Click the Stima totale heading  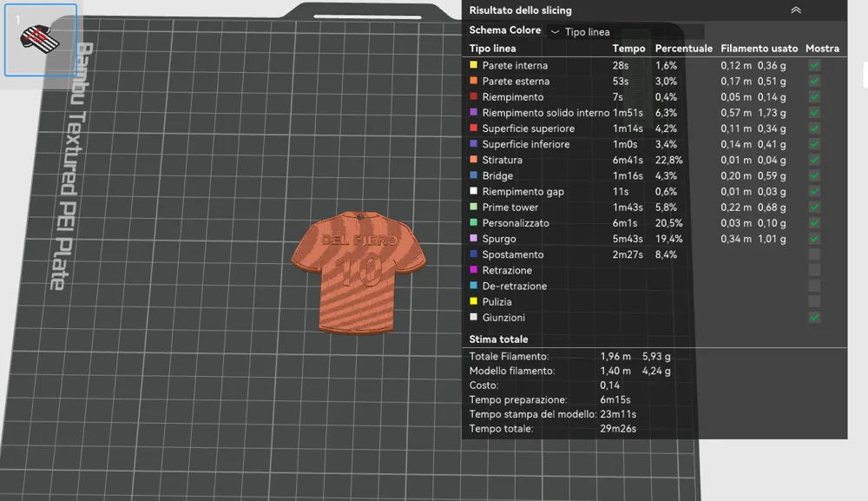[498, 339]
